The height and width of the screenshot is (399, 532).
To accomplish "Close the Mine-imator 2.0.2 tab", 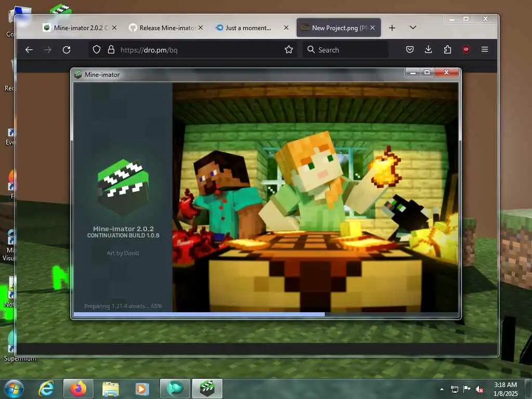I will [x=114, y=28].
